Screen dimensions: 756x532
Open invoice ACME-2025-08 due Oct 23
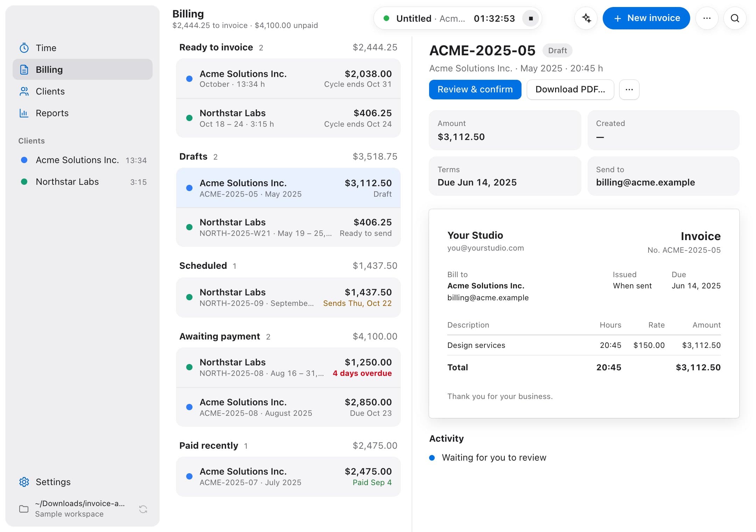[x=288, y=407]
